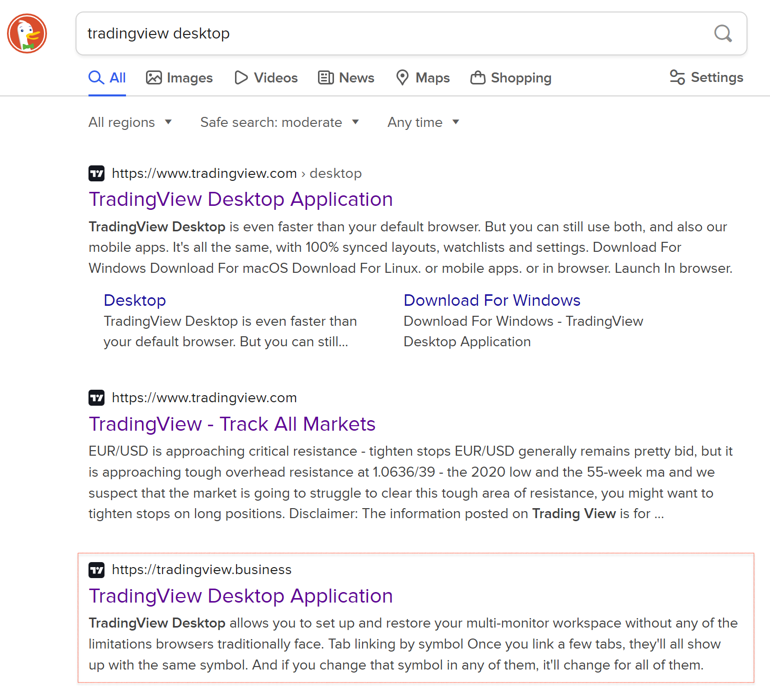Open the Safe search: moderate dropdown
Image resolution: width=770 pixels, height=700 pixels.
[x=280, y=122]
